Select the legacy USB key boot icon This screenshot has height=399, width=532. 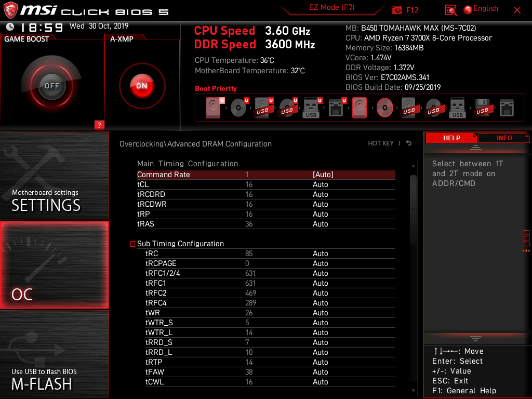(x=458, y=108)
